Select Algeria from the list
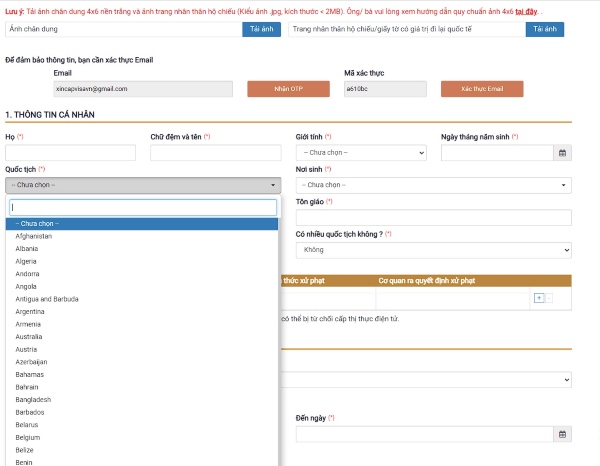The width and height of the screenshot is (600, 466). click(142, 261)
